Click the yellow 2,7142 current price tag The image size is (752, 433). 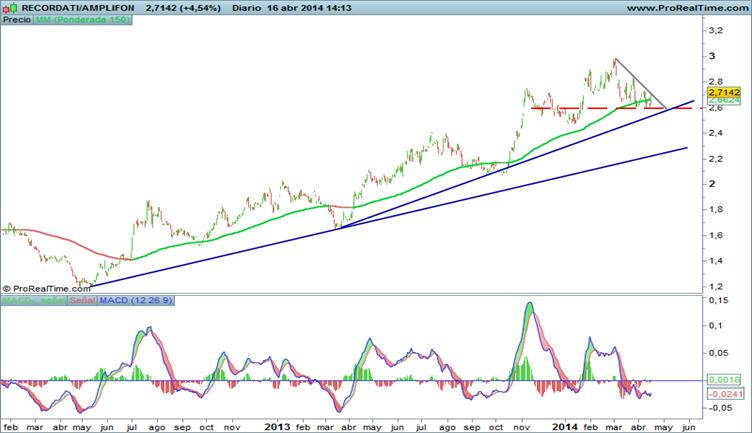(724, 92)
